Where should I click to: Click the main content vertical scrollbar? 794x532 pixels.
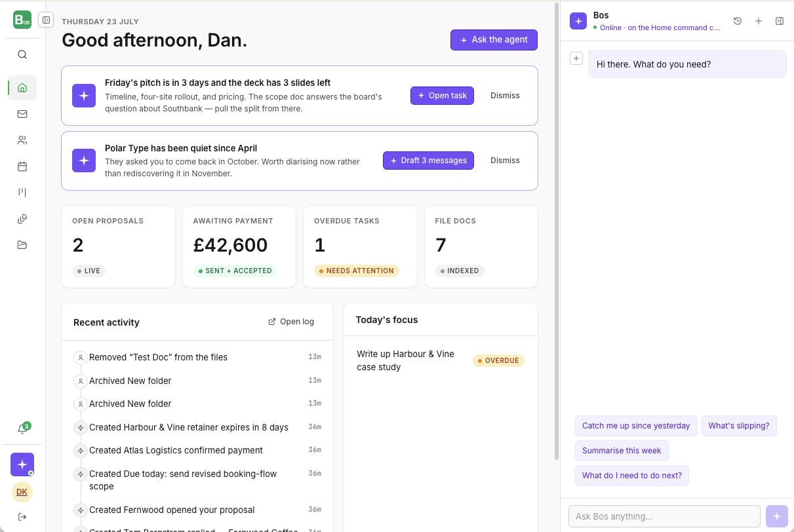pyautogui.click(x=557, y=231)
